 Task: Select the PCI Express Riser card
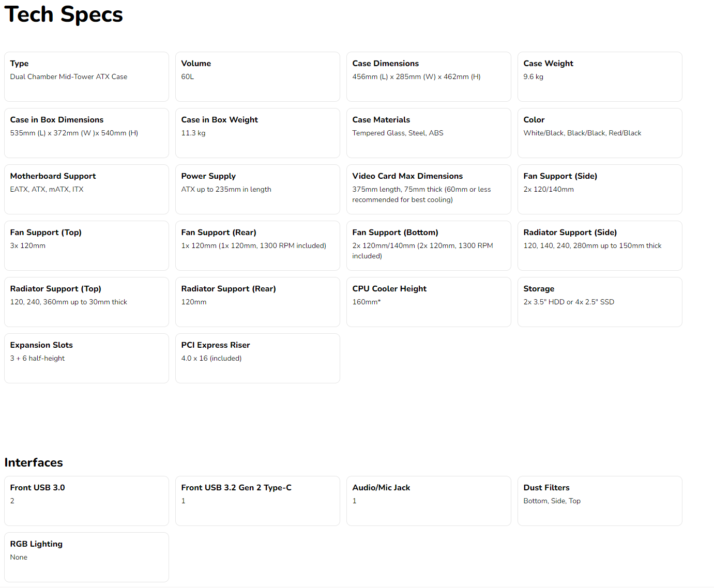pyautogui.click(x=257, y=358)
